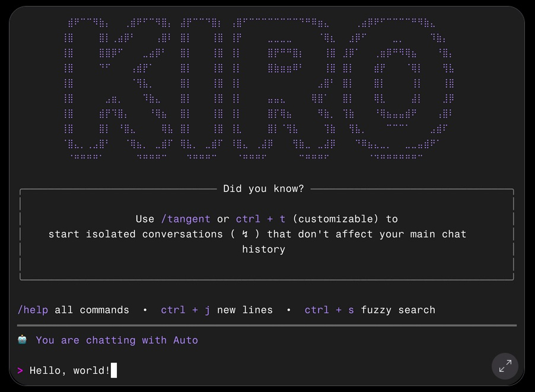Click the letter I in ASCII logo
Screen dimensions: 535x392
tap(202, 89)
